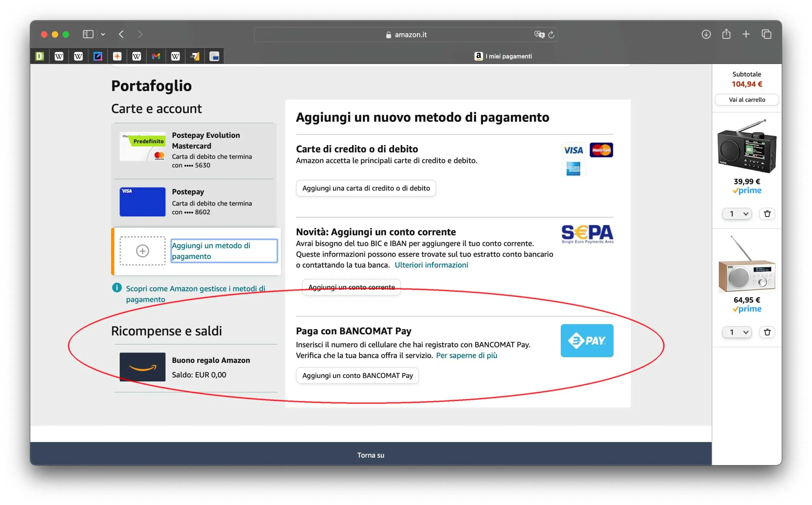Click Aggiungi una carta di credito o di debito
The width and height of the screenshot is (812, 505).
coord(366,188)
